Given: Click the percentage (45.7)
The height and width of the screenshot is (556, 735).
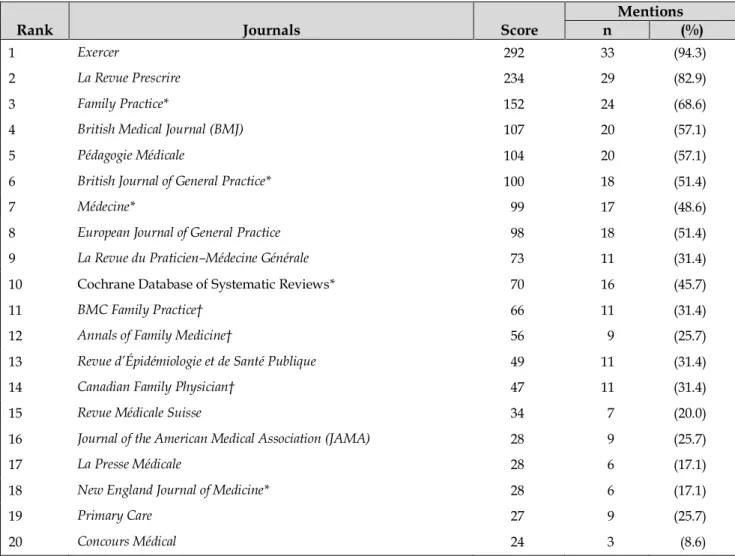Looking at the screenshot, I should click(690, 285).
